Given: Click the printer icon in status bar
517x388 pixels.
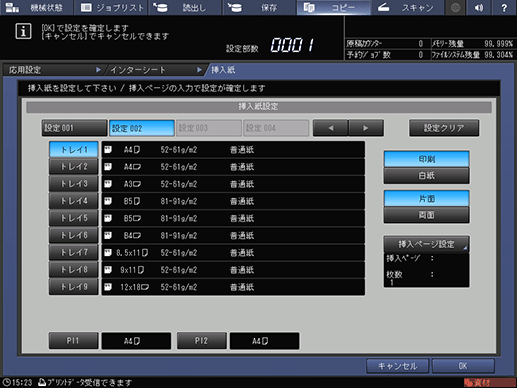Looking at the screenshot, I should pos(42,382).
